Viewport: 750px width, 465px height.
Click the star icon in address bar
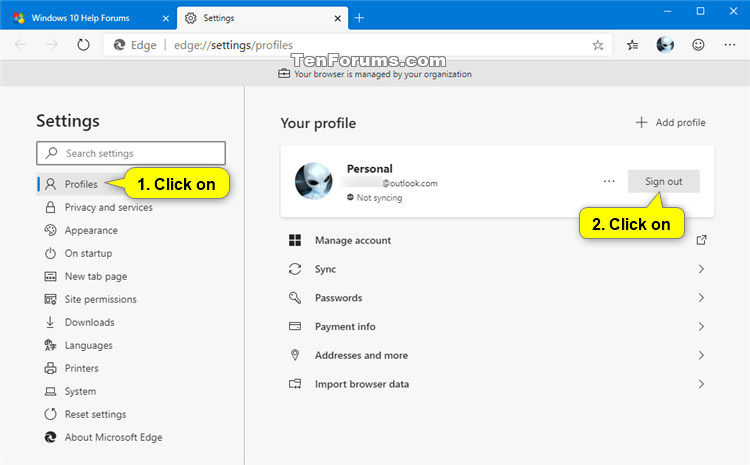(x=597, y=45)
